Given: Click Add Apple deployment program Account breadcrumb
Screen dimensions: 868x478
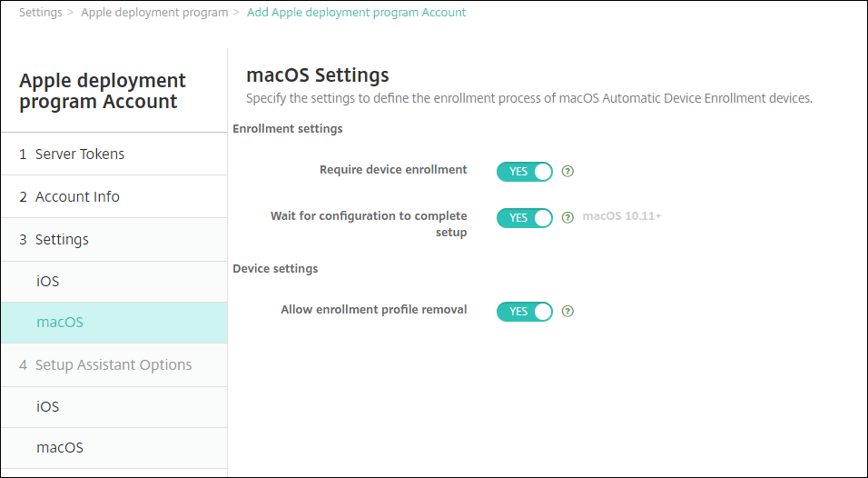Looking at the screenshot, I should (356, 13).
